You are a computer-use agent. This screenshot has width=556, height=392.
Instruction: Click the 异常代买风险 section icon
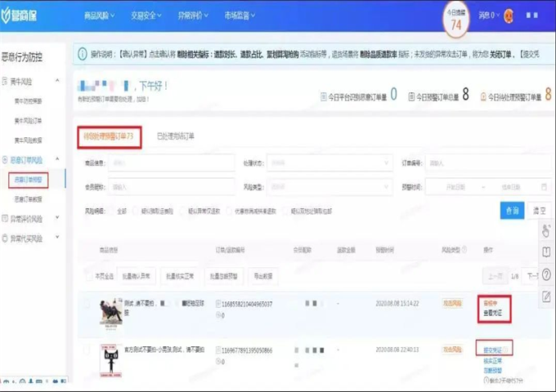(5, 238)
